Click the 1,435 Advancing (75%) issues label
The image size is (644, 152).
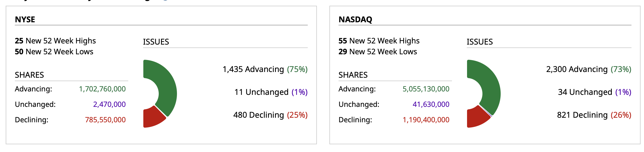click(265, 69)
